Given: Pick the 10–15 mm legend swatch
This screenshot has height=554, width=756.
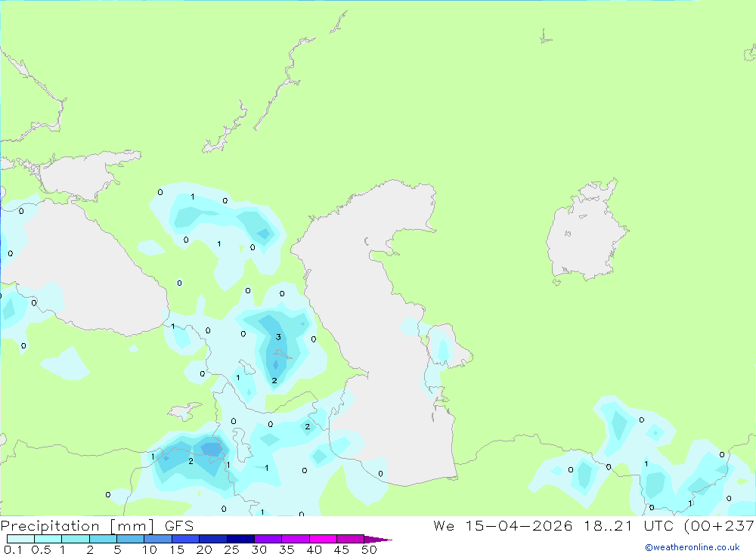Looking at the screenshot, I should click(x=158, y=539).
